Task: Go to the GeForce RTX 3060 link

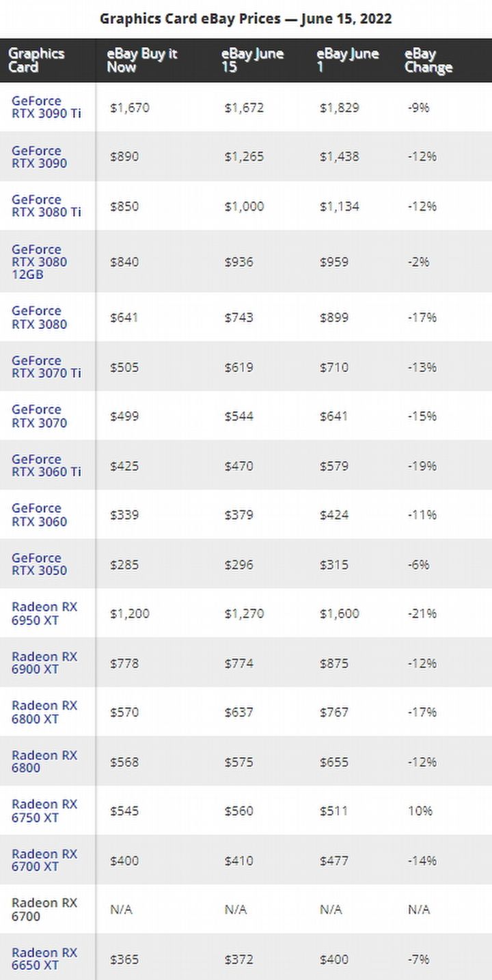Action: [39, 515]
